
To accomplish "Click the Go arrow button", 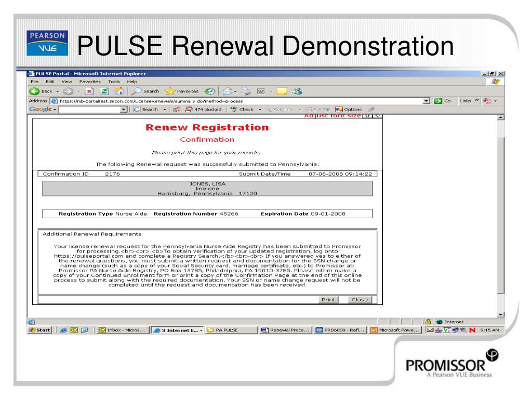I will 443,101.
